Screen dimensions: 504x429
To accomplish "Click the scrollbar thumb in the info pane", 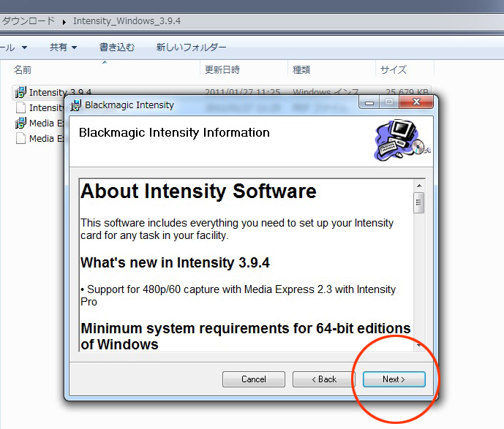I will tap(418, 202).
